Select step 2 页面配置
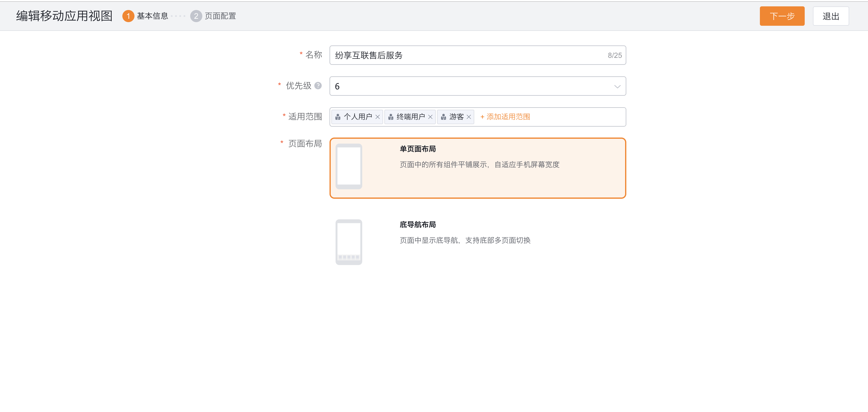 click(213, 16)
